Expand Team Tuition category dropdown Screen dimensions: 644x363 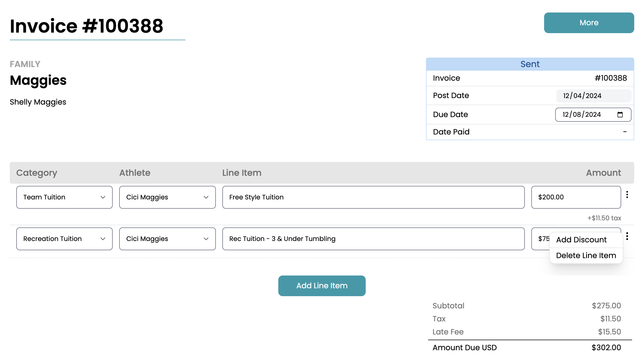64,197
